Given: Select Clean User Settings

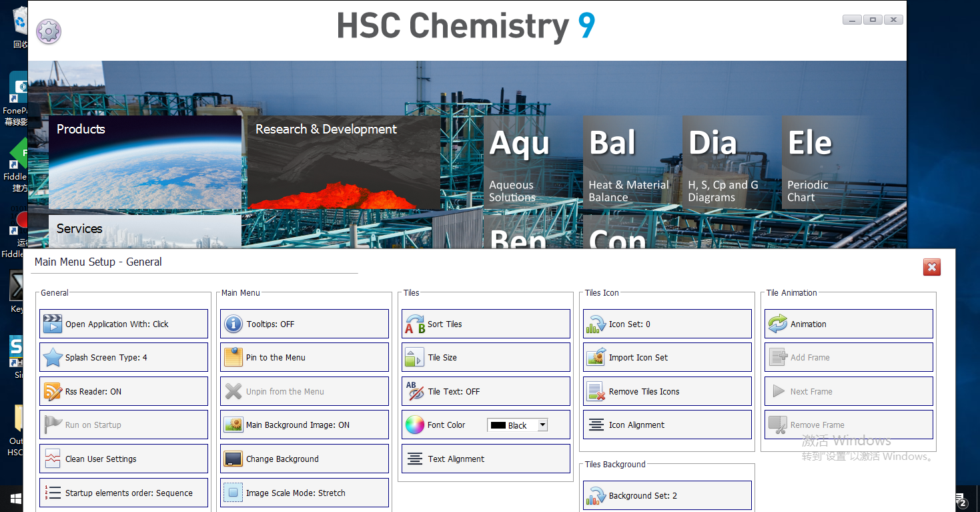Looking at the screenshot, I should pos(123,459).
